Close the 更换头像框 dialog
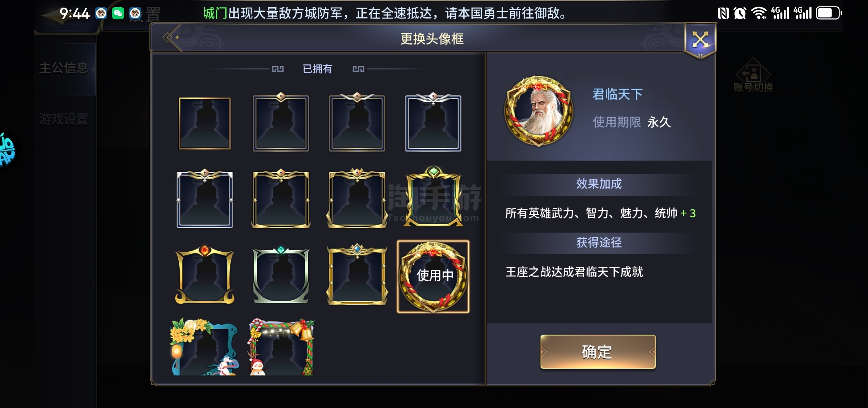Screen dimensions: 868x408 [701, 40]
